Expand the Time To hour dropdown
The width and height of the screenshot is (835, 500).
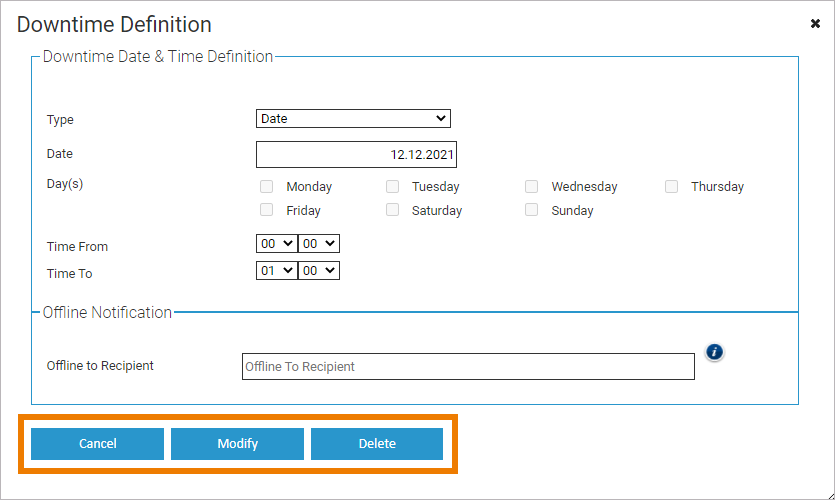[x=276, y=271]
